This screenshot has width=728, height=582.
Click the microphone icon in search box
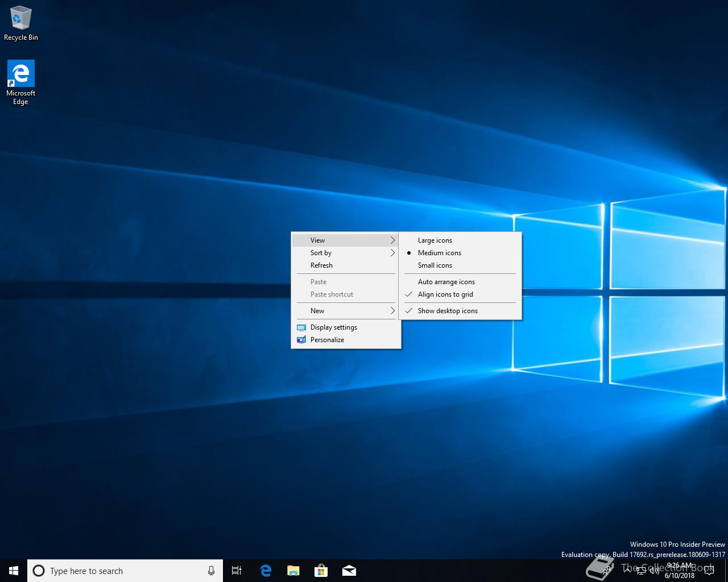(x=211, y=571)
